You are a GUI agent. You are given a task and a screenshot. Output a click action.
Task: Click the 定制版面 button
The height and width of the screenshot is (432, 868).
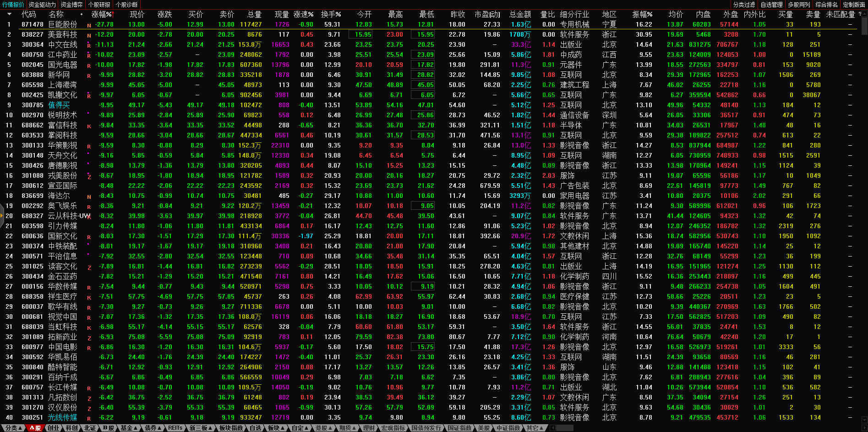click(x=854, y=5)
